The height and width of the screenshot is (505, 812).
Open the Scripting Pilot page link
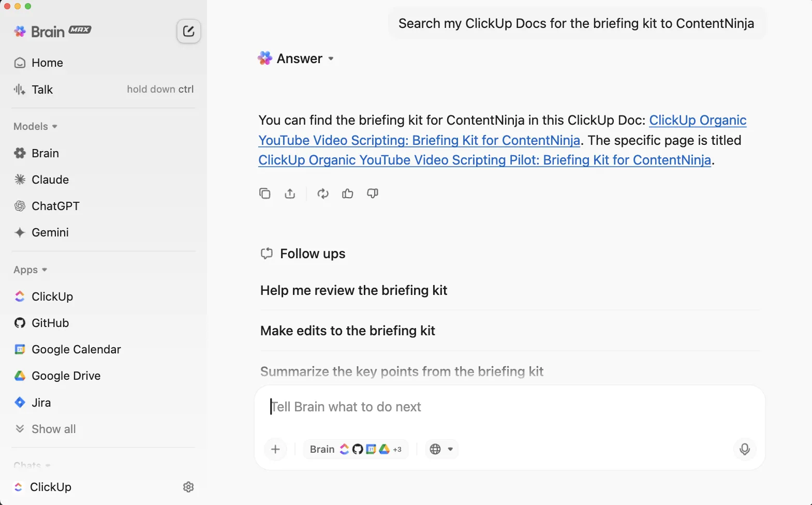point(484,160)
